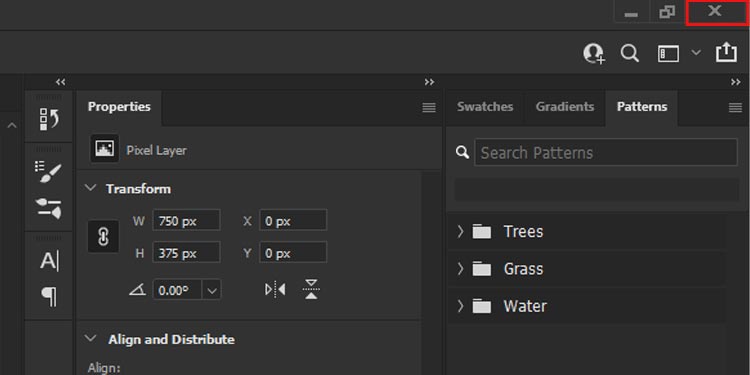Collapse the Align and Distribute section
750x375 pixels.
click(90, 339)
